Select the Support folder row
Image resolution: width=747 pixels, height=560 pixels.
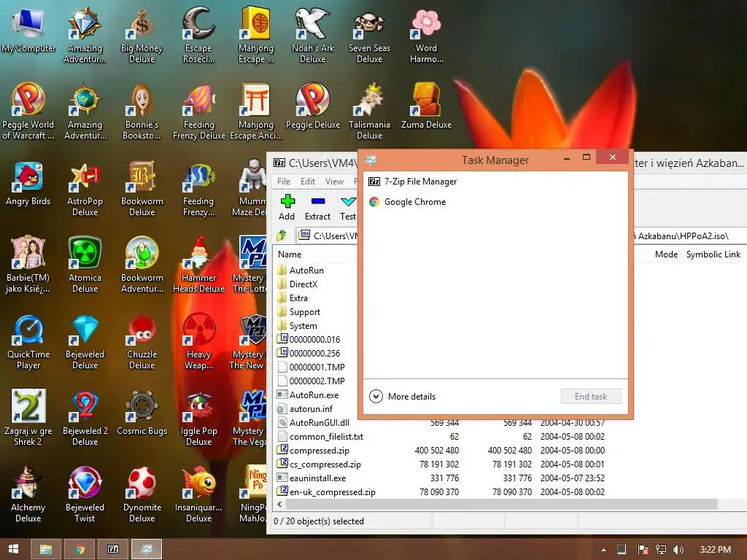[304, 312]
